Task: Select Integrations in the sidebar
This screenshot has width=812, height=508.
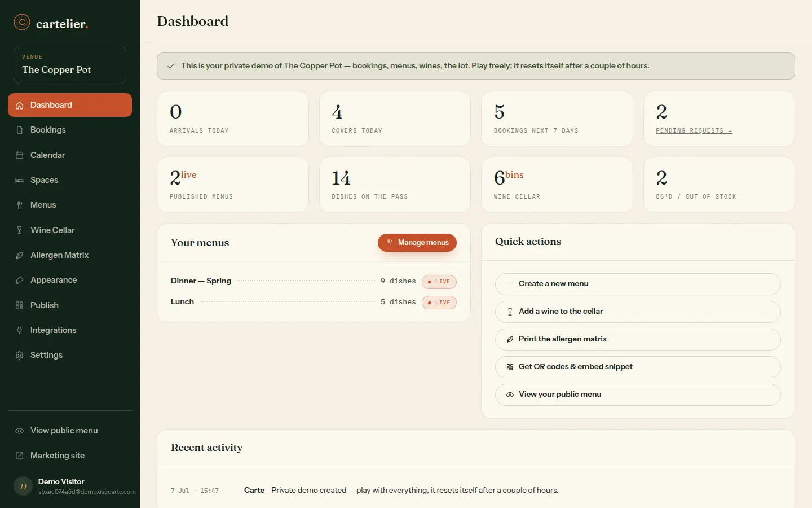Action: [x=70, y=330]
